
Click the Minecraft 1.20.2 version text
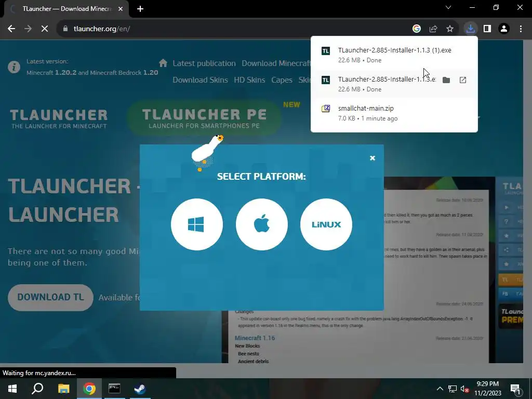click(x=51, y=73)
